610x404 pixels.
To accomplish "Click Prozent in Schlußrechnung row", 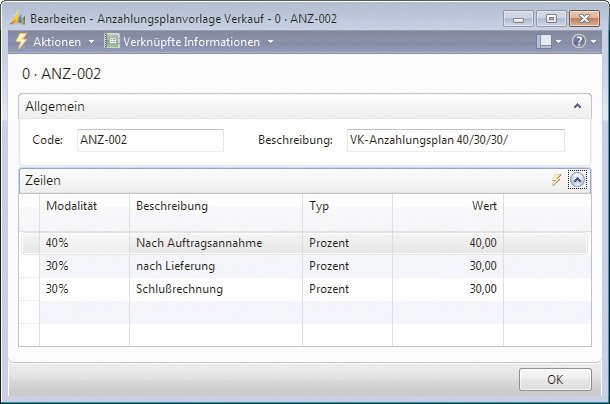I will [x=347, y=289].
